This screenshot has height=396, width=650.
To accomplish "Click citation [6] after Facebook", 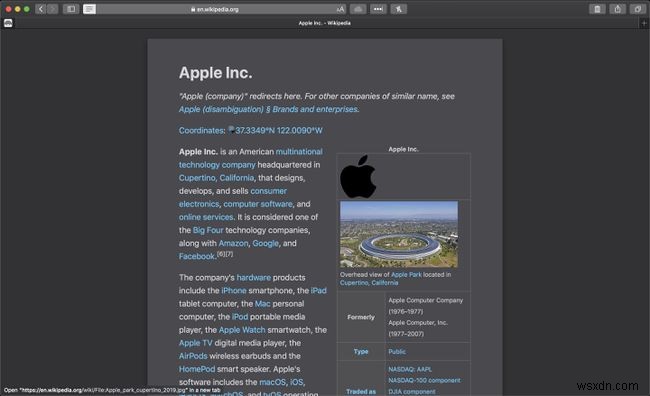I will pyautogui.click(x=221, y=254).
